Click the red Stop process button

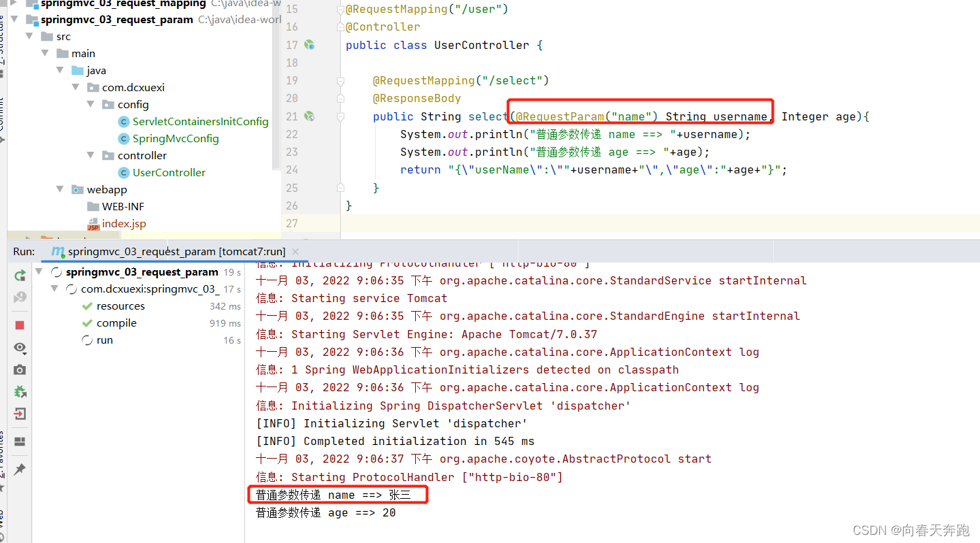click(20, 325)
